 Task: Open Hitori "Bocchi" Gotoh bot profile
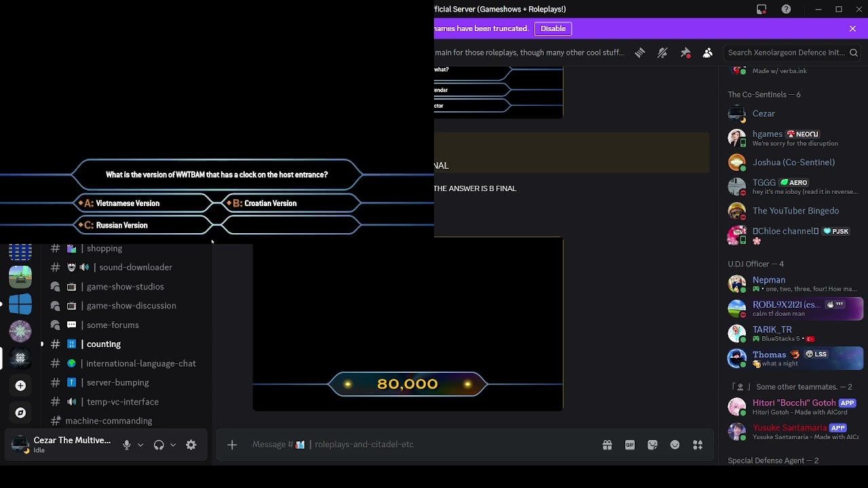[792, 407]
